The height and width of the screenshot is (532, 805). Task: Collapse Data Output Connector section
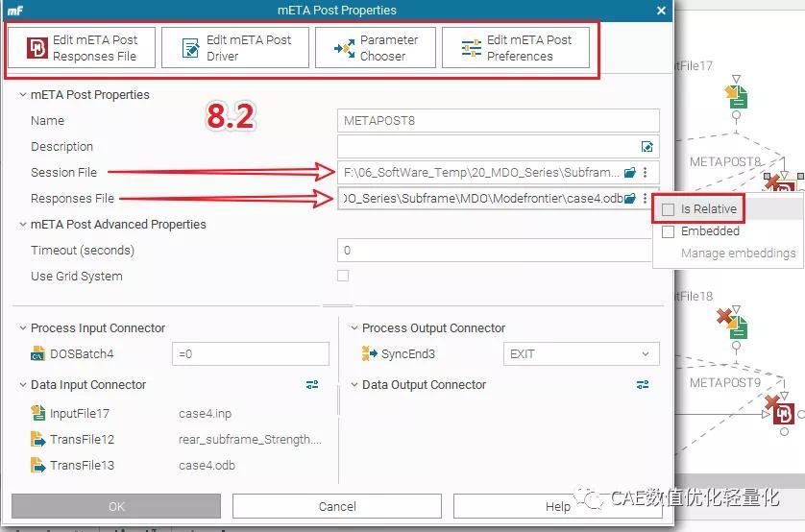[354, 385]
